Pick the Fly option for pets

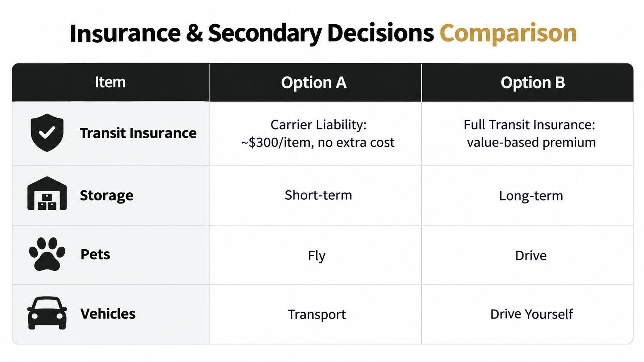(315, 255)
